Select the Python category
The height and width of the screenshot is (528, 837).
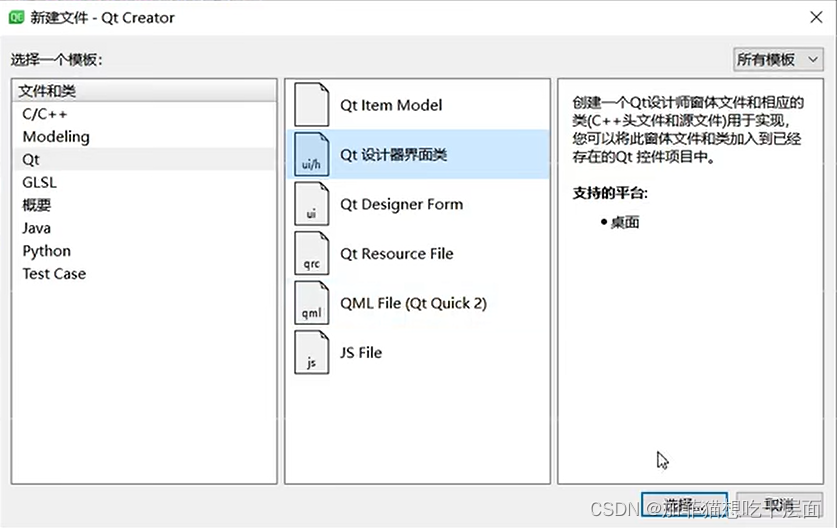(x=144, y=251)
